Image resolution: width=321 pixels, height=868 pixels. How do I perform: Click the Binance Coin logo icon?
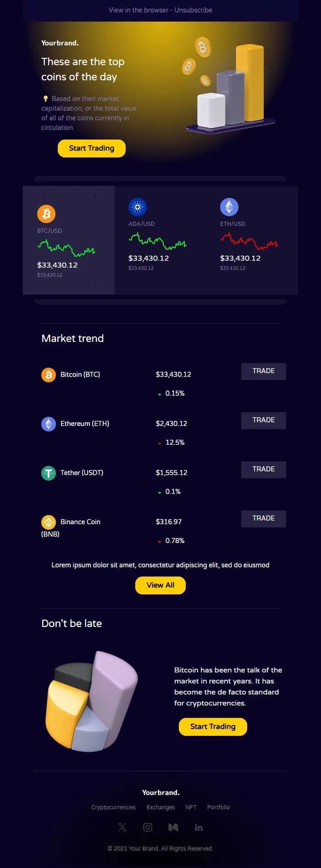pyautogui.click(x=49, y=522)
